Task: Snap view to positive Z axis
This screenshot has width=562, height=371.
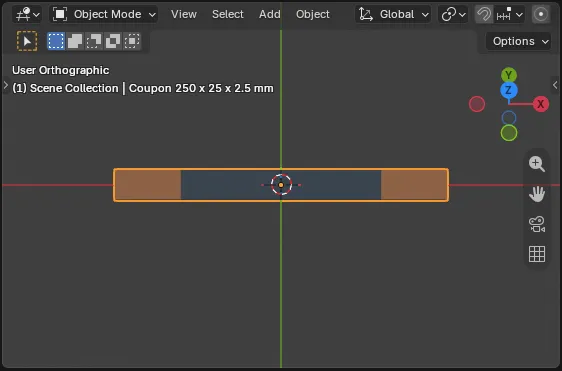Action: (509, 90)
